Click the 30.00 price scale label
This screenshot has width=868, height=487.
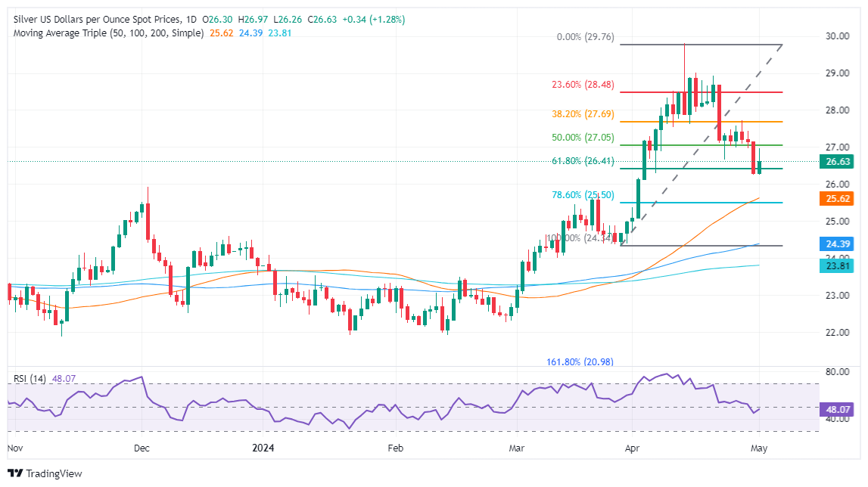pyautogui.click(x=837, y=36)
